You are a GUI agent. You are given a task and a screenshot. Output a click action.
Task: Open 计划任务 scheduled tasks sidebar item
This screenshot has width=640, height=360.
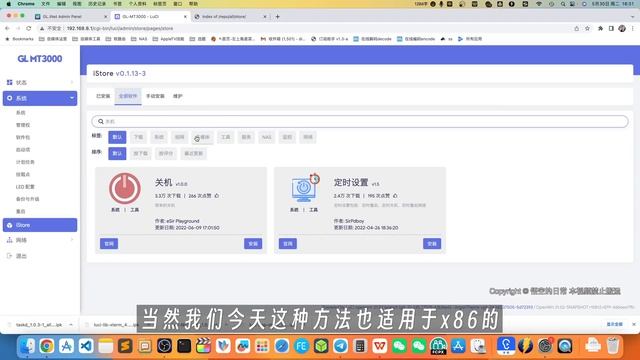pos(25,162)
